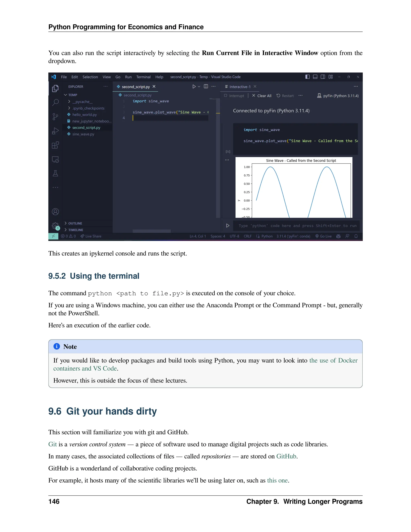Open the Manage gear icon
This screenshot has height=532, width=411.
click(x=55, y=226)
